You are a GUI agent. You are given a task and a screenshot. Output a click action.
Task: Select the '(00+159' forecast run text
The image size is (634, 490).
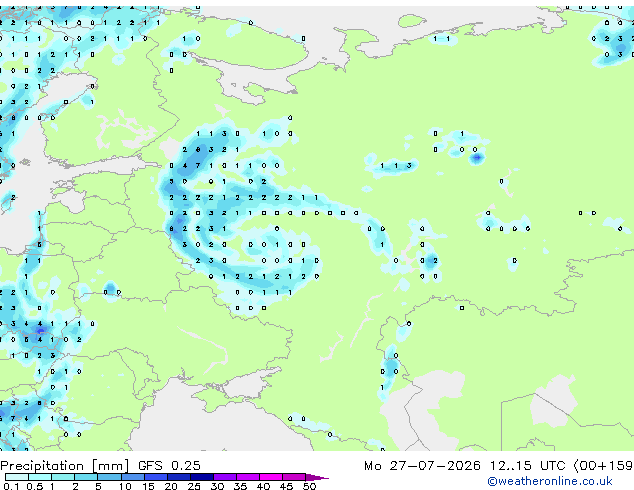[x=603, y=466]
